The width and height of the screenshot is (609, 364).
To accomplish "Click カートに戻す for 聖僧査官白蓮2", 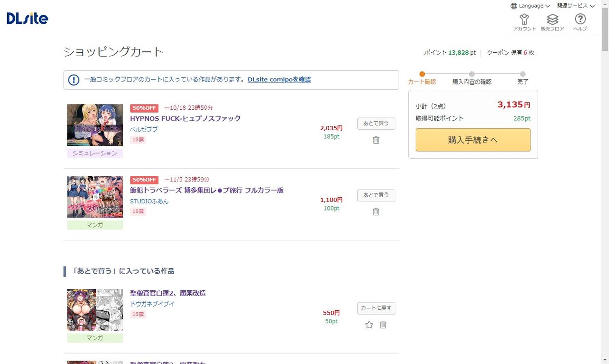I will [376, 308].
